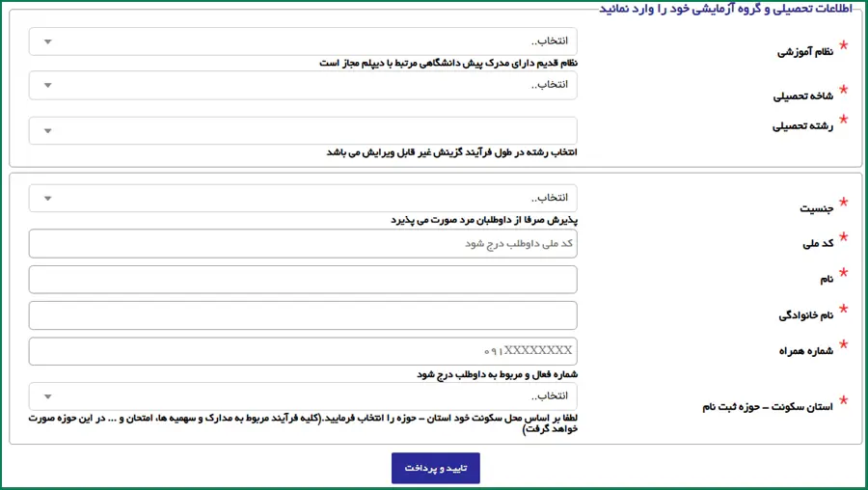Click the red asterisk beside نام خانوادگی
Image resolution: width=868 pixels, height=490 pixels.
843,310
